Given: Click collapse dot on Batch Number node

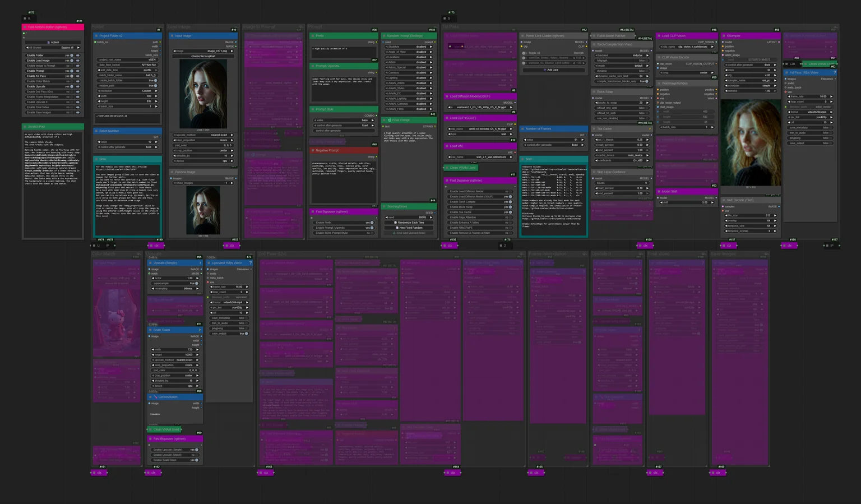Looking at the screenshot, I should click(x=96, y=131).
